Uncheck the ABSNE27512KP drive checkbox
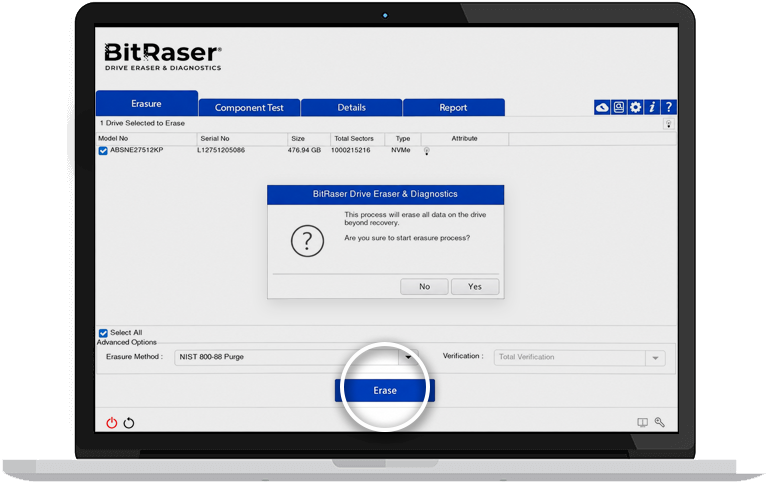The width and height of the screenshot is (772, 488). pos(103,151)
